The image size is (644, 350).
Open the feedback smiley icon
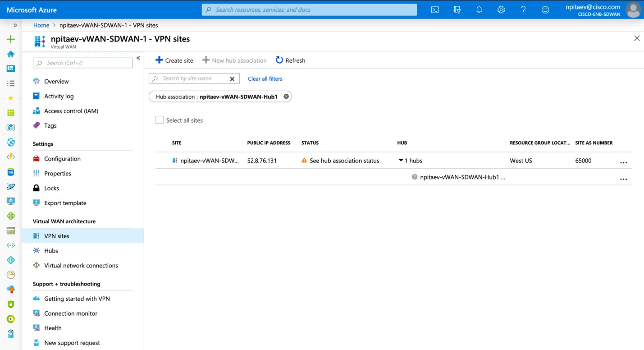pos(545,9)
